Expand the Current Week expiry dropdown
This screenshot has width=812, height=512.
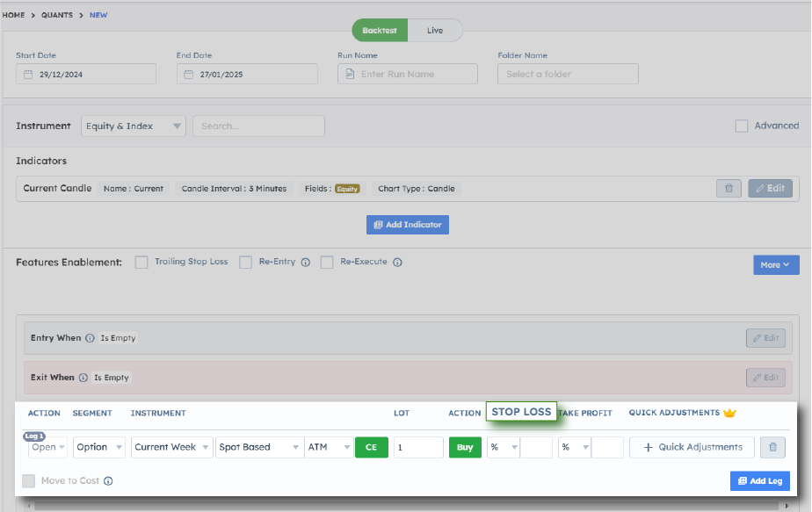click(x=171, y=447)
